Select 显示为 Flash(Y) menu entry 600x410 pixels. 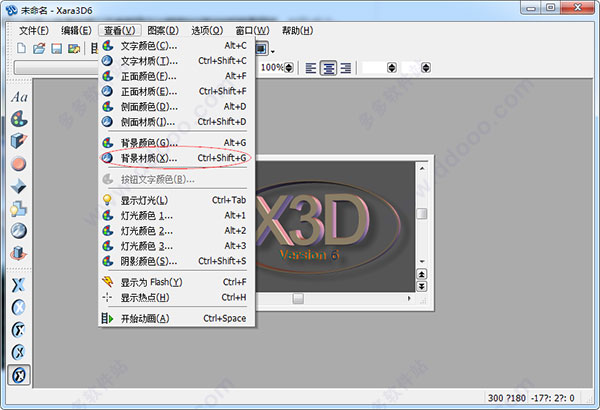pyautogui.click(x=176, y=282)
